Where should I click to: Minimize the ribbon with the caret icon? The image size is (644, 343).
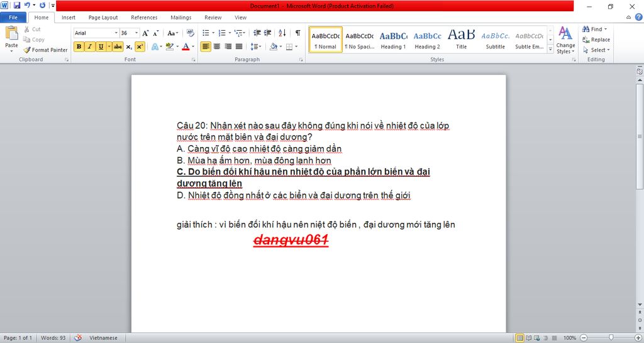pyautogui.click(x=629, y=17)
